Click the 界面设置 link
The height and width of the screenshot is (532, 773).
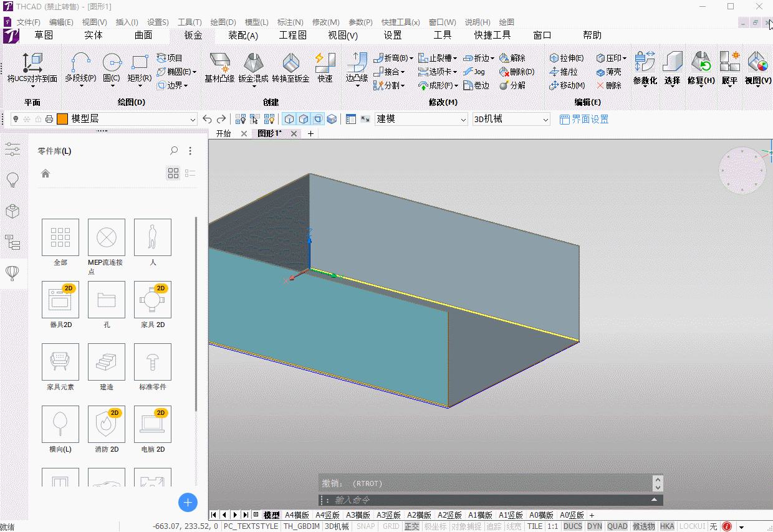(583, 119)
